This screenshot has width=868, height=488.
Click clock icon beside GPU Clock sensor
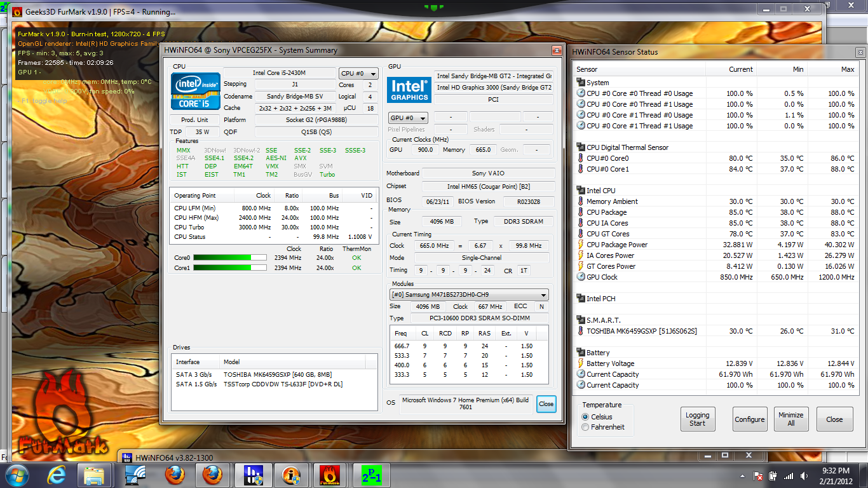click(x=581, y=277)
